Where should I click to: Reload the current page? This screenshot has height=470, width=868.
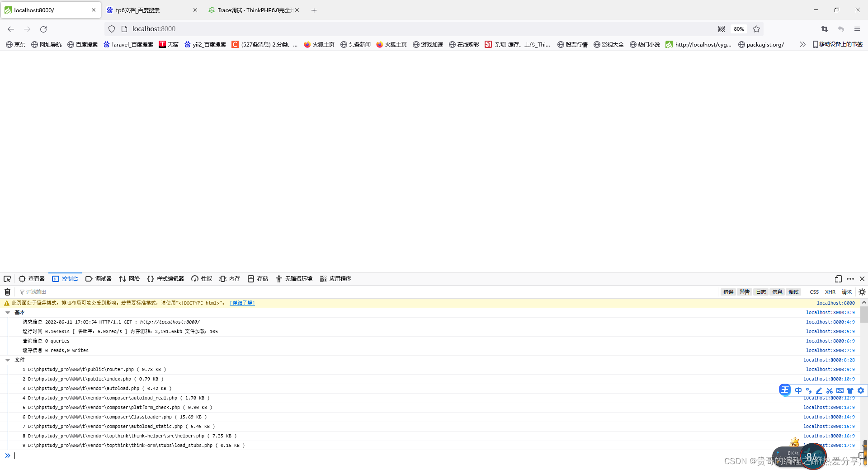pos(43,29)
